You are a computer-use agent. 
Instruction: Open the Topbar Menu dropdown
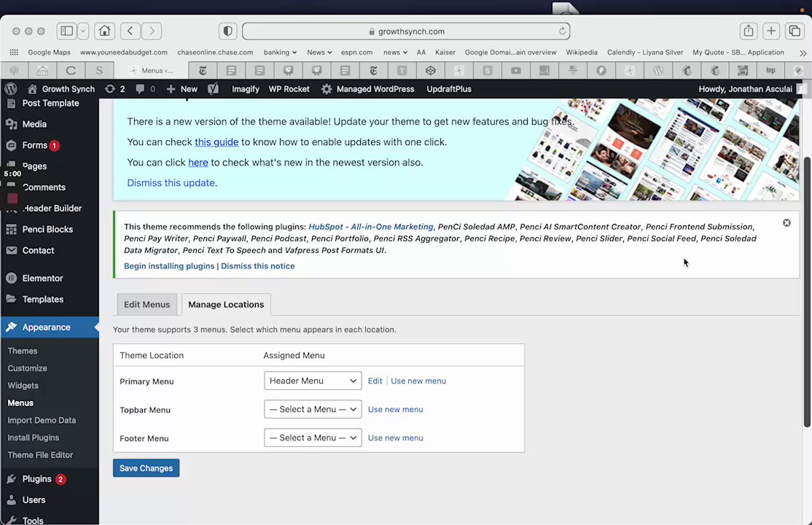tap(313, 410)
